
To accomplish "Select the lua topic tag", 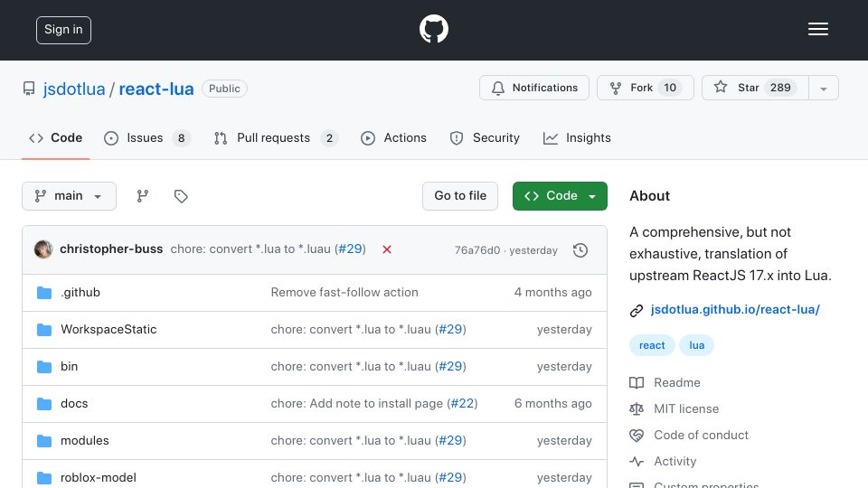I will tap(696, 345).
